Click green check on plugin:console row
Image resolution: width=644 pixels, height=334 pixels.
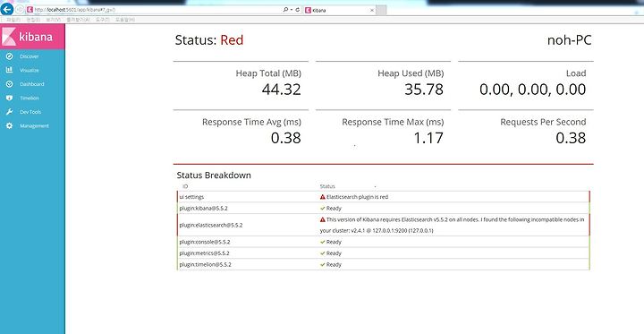tap(322, 242)
